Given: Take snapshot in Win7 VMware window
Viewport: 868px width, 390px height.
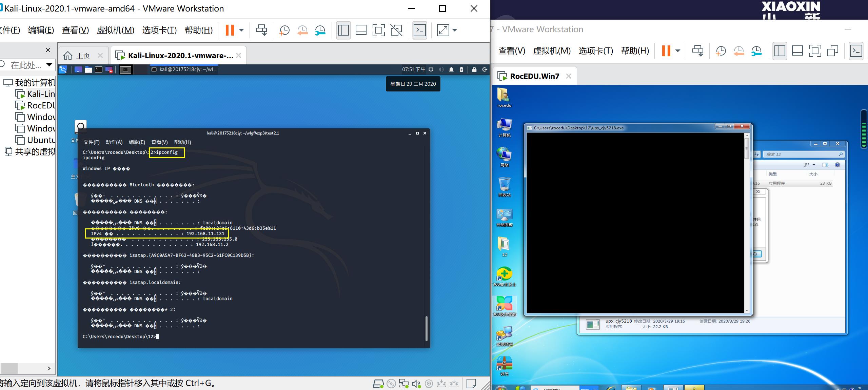Looking at the screenshot, I should click(x=721, y=51).
